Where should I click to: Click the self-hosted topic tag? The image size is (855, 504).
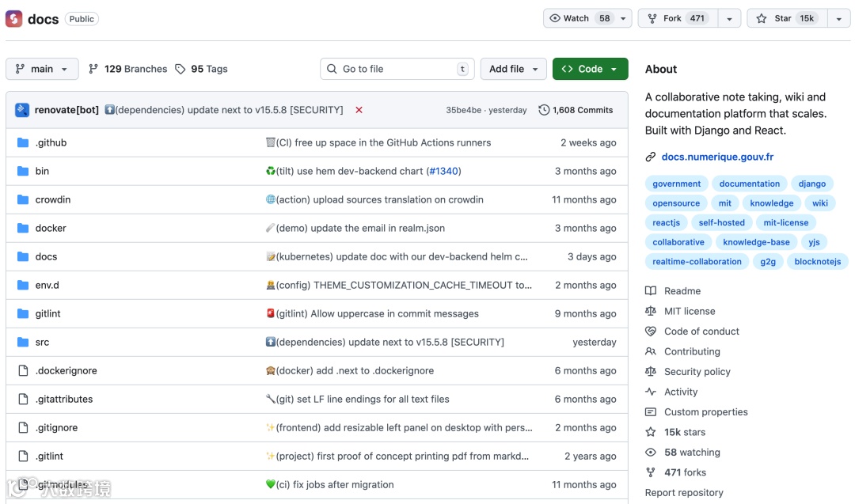pyautogui.click(x=721, y=222)
